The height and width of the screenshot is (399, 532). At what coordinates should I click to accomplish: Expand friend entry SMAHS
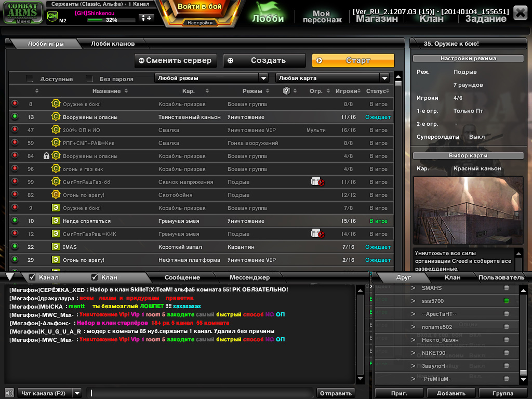click(x=413, y=288)
